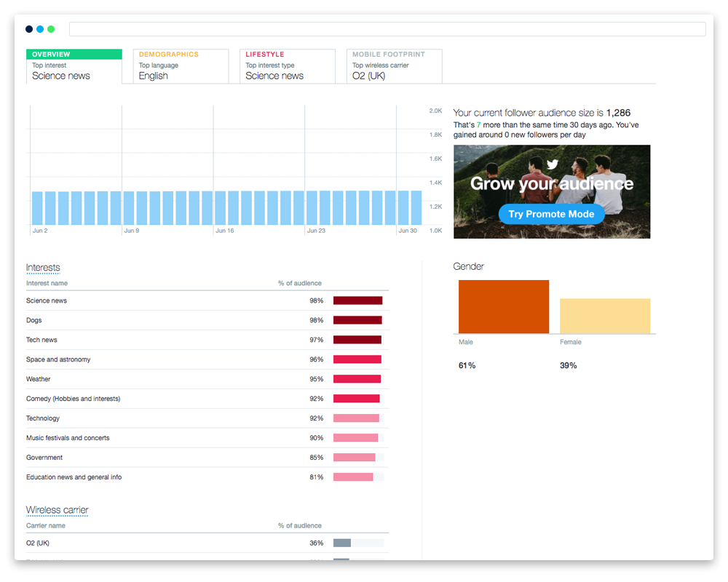Click the follower chart bar above Jun 2

(38, 208)
